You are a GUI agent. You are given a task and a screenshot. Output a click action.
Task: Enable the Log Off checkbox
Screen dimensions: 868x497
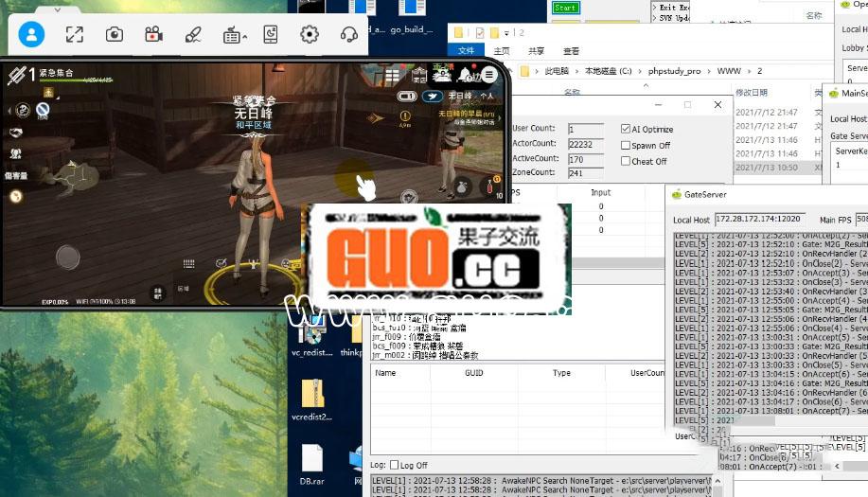394,465
